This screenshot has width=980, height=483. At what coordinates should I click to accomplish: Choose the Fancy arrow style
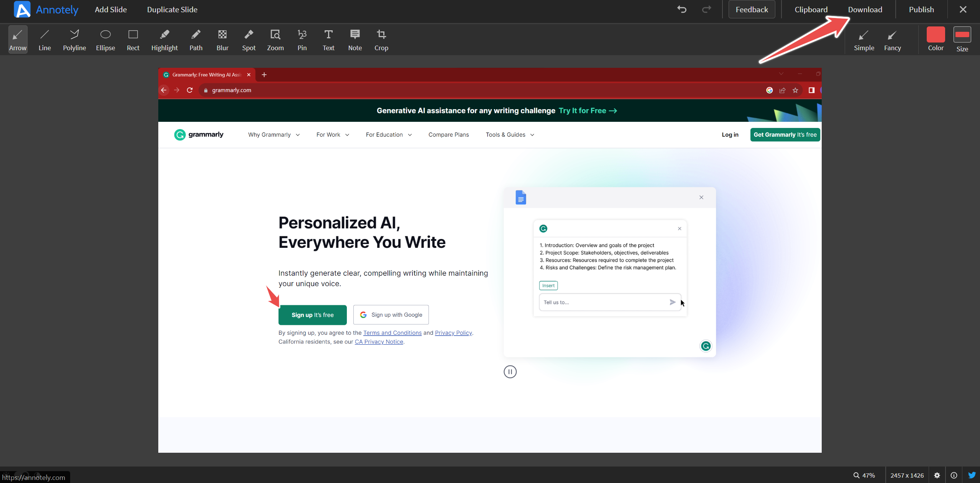(892, 40)
